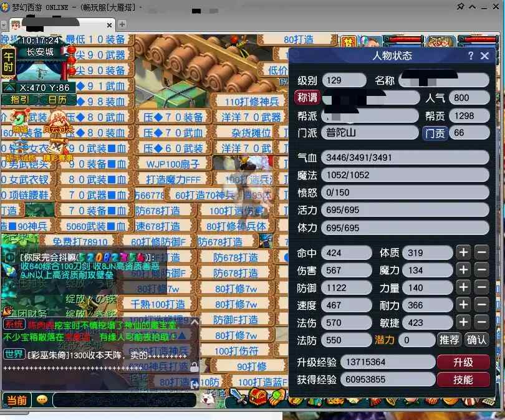Click the 门派 field showing 普陀山
This screenshot has width=505, height=420.
tap(370, 133)
